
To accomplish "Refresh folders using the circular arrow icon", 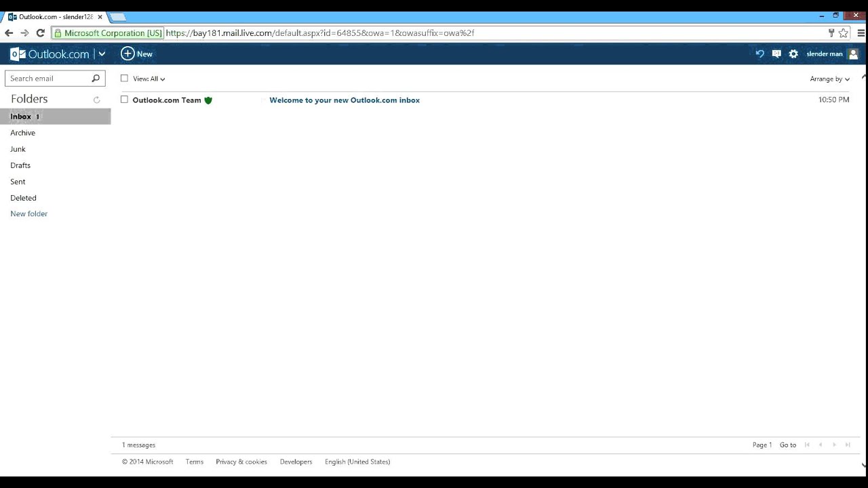I will 96,100.
